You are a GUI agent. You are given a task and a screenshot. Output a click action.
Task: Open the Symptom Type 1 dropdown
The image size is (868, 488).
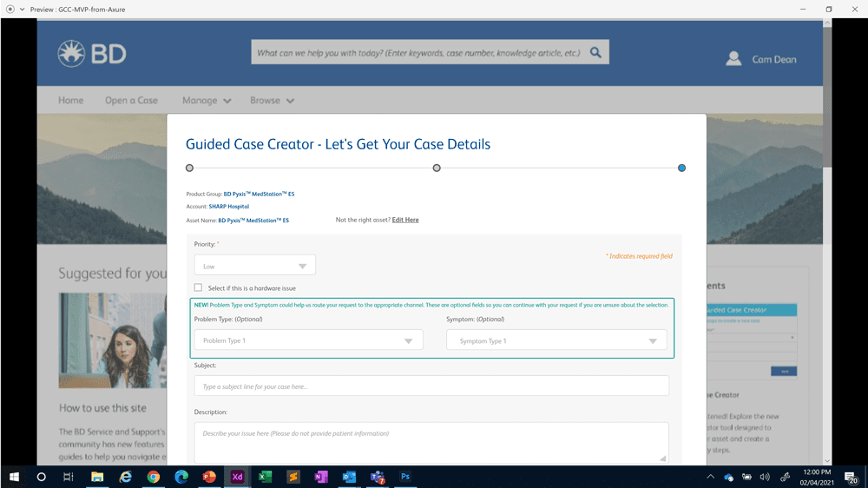click(x=556, y=340)
